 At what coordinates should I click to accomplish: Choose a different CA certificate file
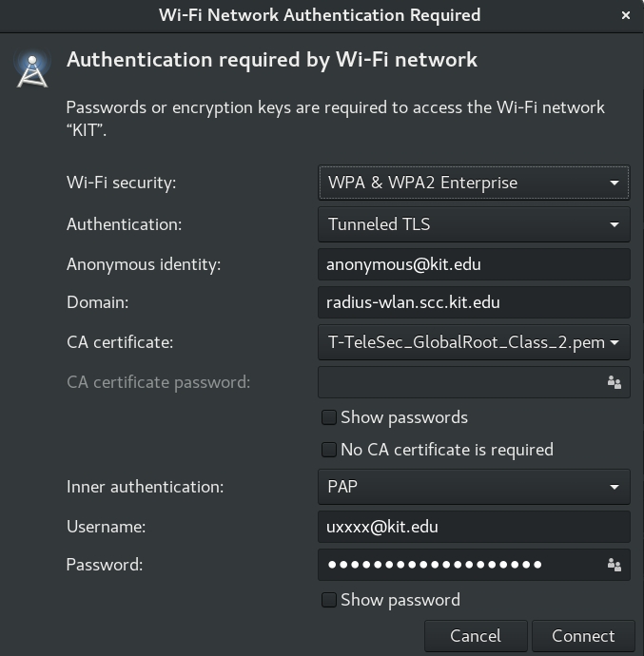(473, 342)
